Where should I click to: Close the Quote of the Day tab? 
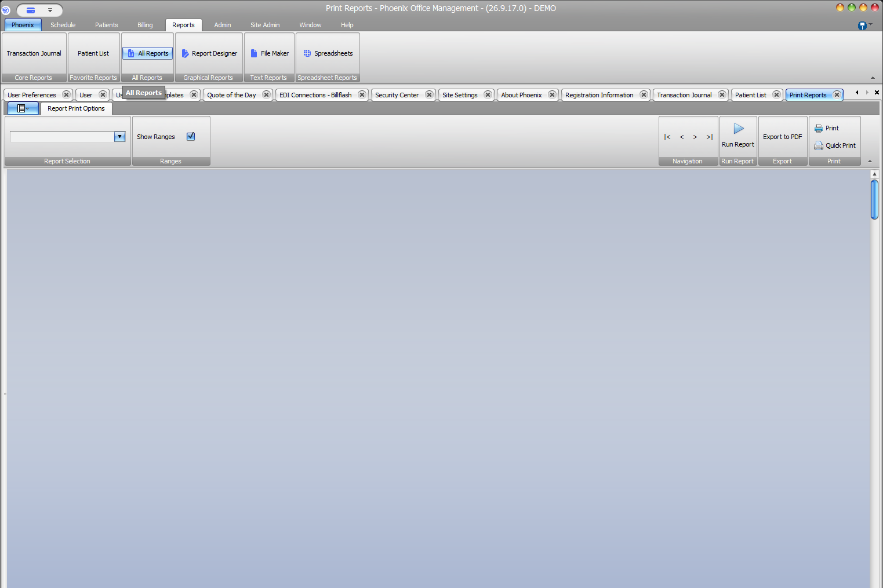click(x=266, y=95)
